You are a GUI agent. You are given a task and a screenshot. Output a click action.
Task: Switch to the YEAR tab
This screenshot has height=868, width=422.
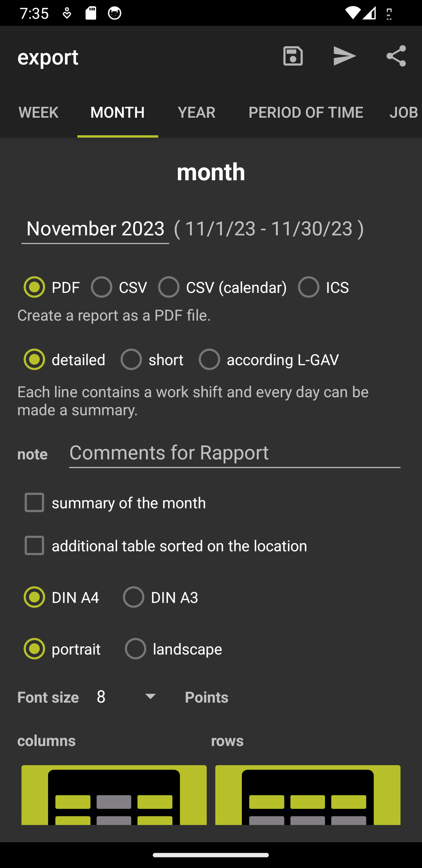[x=197, y=113]
